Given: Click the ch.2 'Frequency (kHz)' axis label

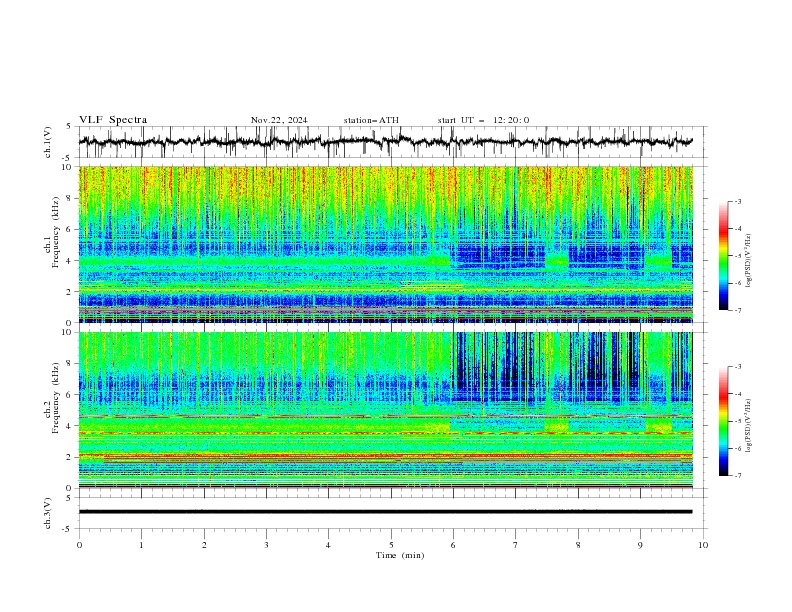Looking at the screenshot, I should point(56,397).
